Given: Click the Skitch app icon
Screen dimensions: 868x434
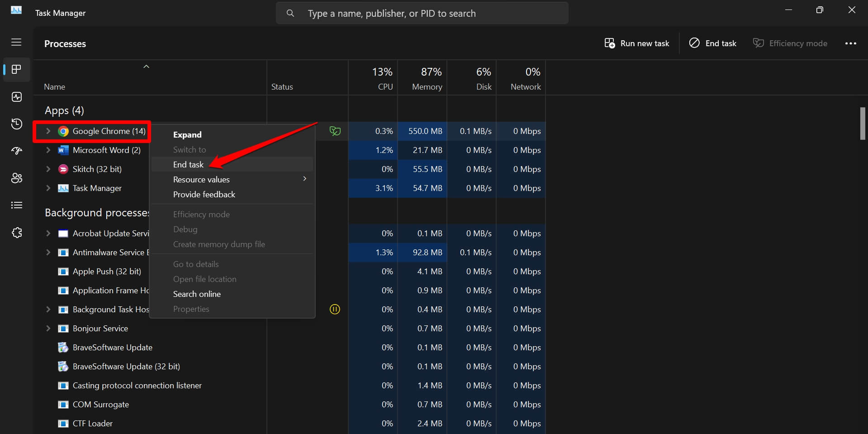Looking at the screenshot, I should [63, 169].
